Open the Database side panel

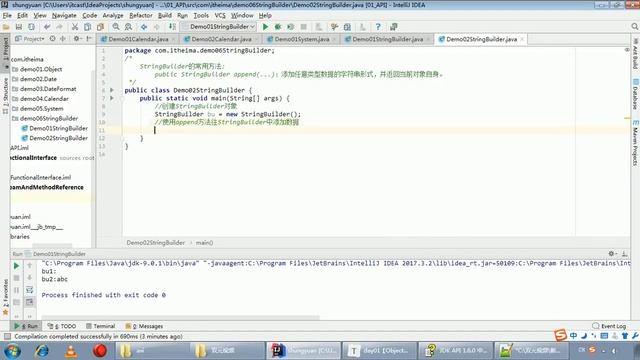635,94
